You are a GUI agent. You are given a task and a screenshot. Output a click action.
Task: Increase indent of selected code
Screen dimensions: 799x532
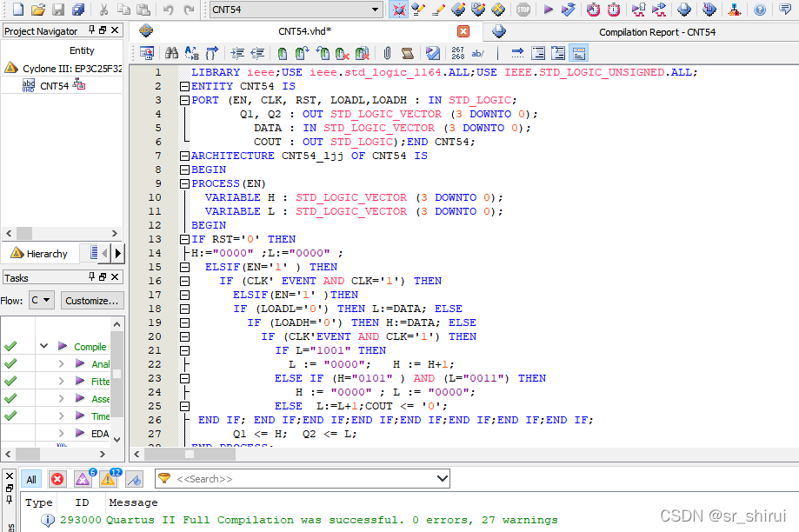click(x=237, y=53)
